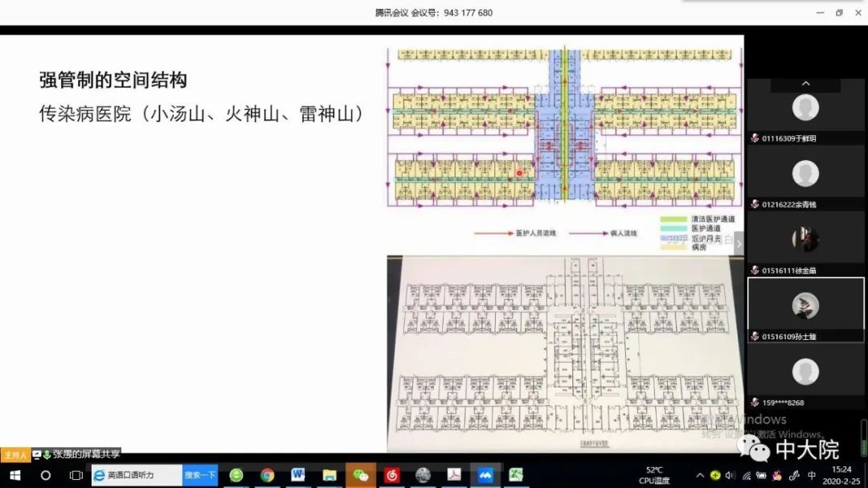Select participant 01516111徐金晶 video tile
The width and height of the screenshot is (868, 488).
click(805, 244)
